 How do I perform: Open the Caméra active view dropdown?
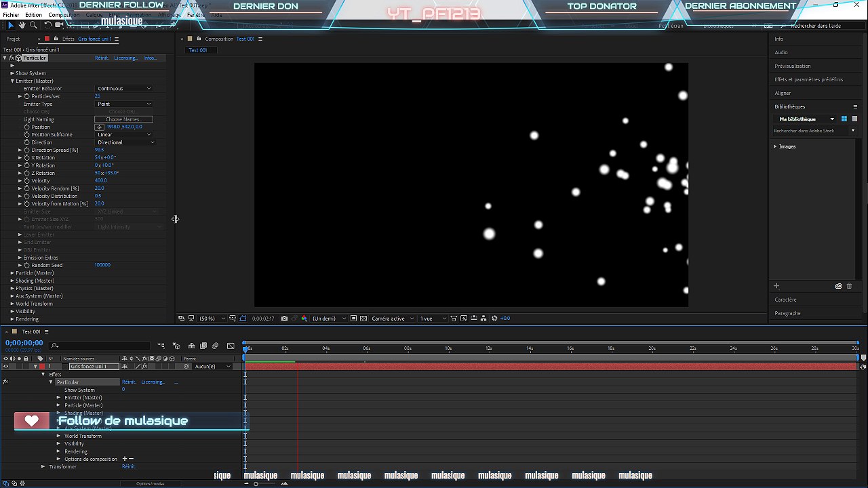point(392,319)
